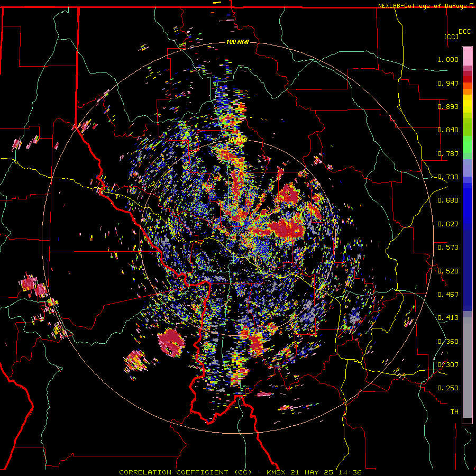This screenshot has width=476, height=476.
Task: Select the 0.893 scale value
Action: click(448, 106)
